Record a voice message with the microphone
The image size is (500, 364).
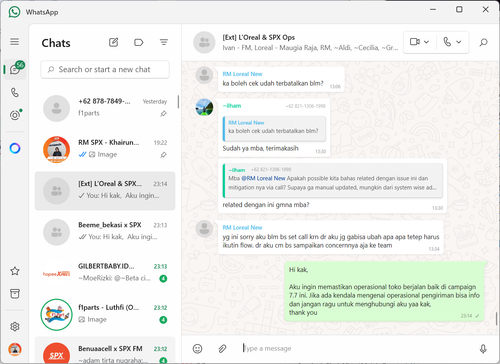[x=483, y=349]
